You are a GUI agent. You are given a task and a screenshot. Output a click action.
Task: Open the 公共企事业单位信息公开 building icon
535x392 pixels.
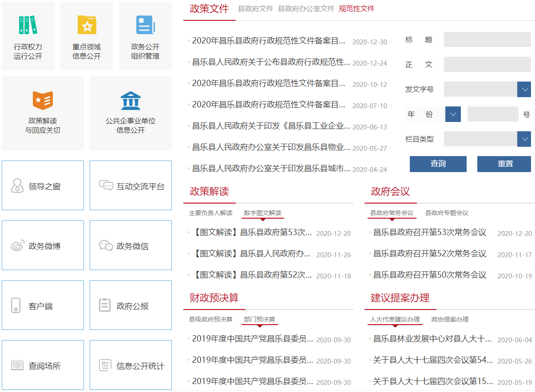[130, 101]
